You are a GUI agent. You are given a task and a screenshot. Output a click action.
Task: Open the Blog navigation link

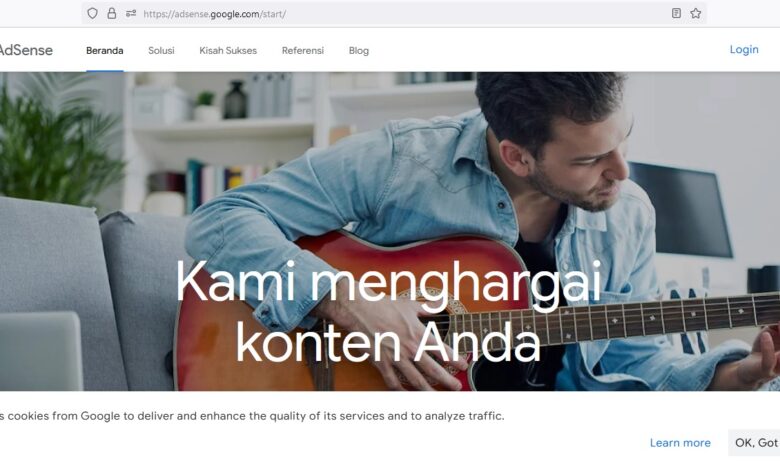click(359, 50)
